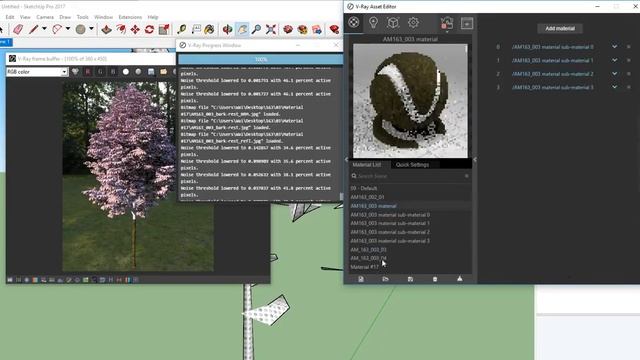Switch to Quick Settings tab
The width and height of the screenshot is (640, 360).
412,165
